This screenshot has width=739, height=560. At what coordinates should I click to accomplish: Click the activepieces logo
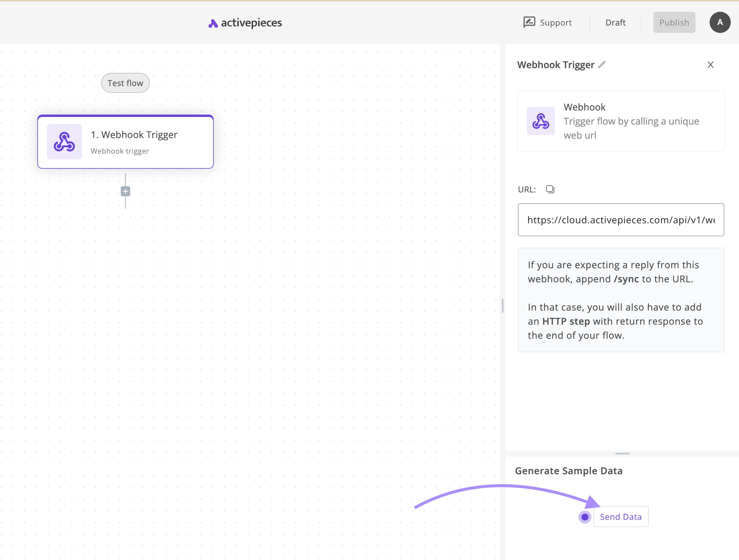click(x=245, y=23)
